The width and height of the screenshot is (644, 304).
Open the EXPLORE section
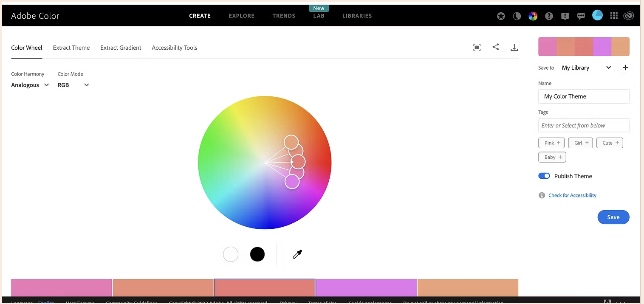tap(242, 16)
